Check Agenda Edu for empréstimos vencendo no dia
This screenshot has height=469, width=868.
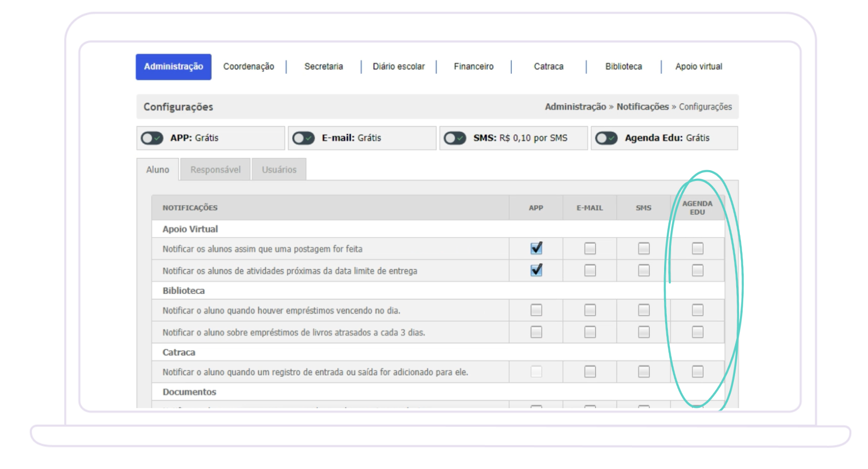coord(697,310)
